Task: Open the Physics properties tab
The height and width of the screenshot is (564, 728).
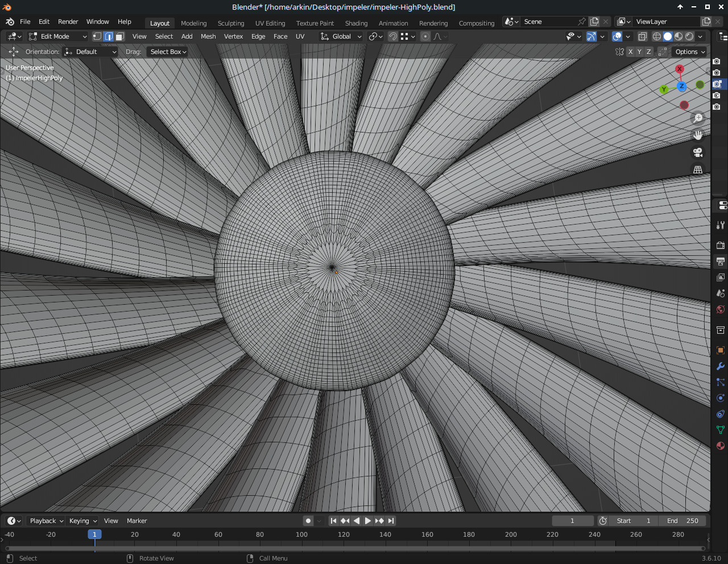Action: pyautogui.click(x=721, y=398)
